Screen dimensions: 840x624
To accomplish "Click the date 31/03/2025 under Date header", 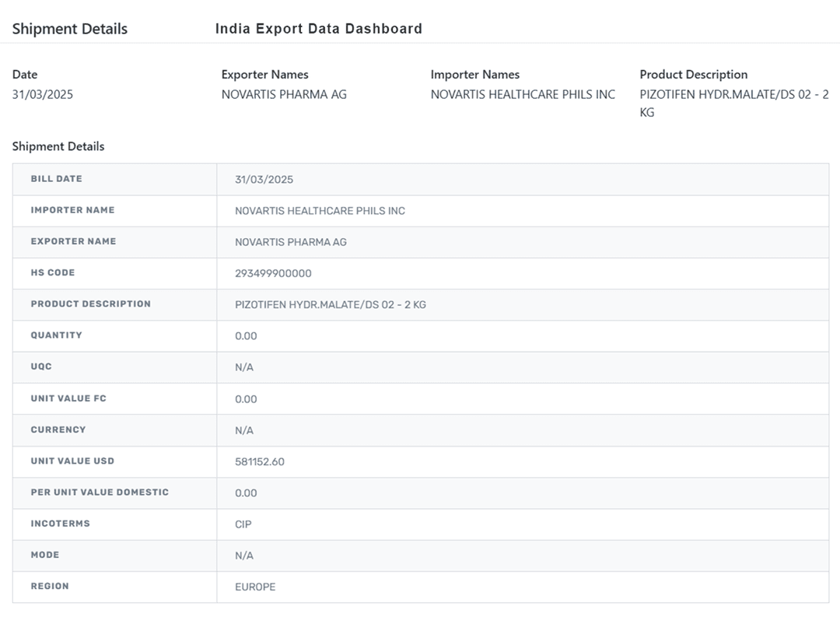I will pos(43,94).
